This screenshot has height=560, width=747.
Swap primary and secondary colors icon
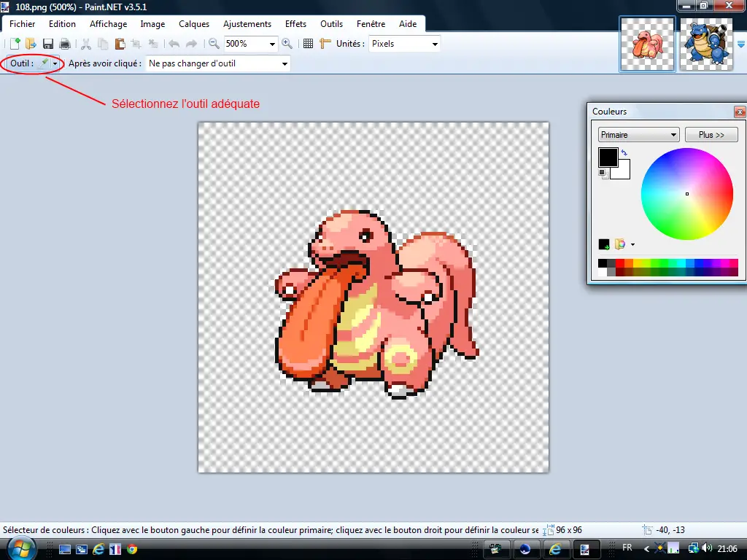(x=624, y=153)
